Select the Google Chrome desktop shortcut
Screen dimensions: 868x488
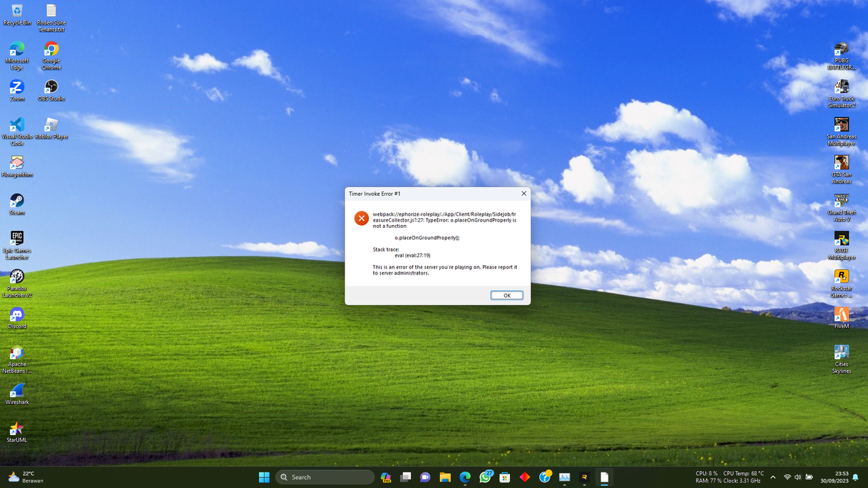(51, 56)
